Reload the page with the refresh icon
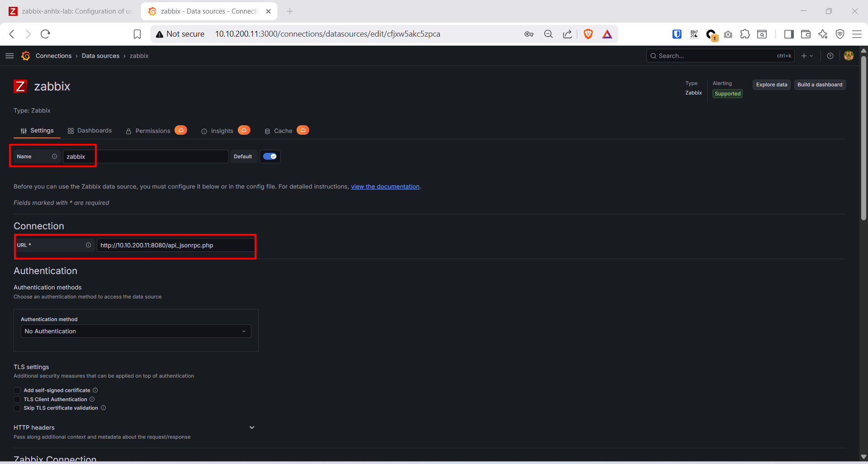Viewport: 868px width, 464px height. (45, 34)
